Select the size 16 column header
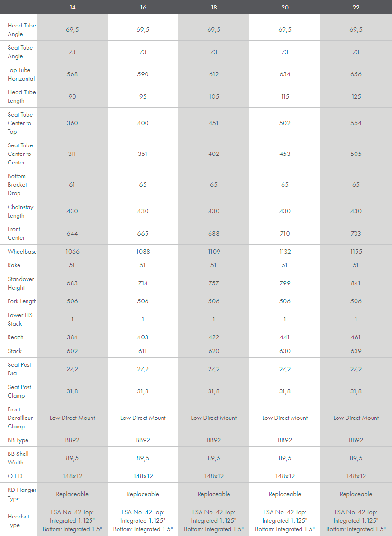This screenshot has width=392, height=536. pos(143,7)
